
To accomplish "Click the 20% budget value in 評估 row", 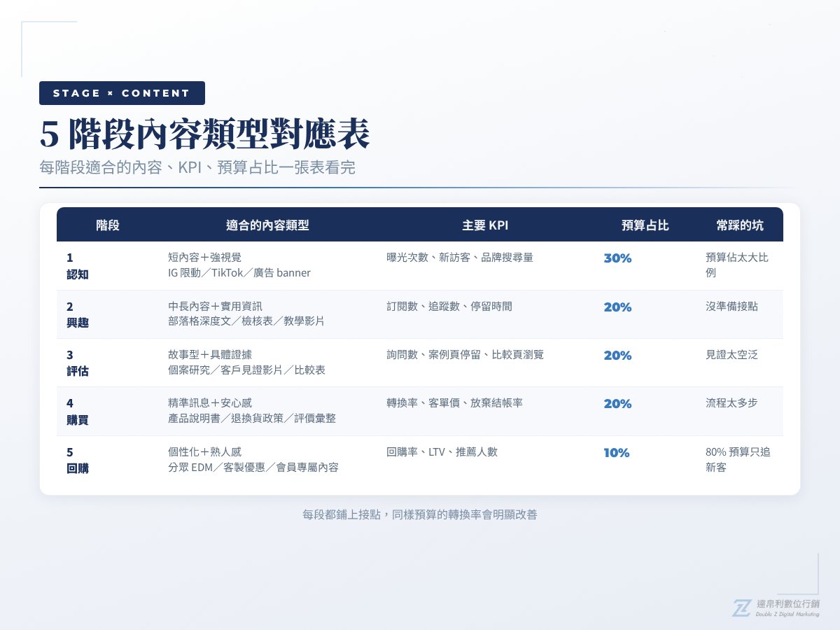I will click(617, 356).
